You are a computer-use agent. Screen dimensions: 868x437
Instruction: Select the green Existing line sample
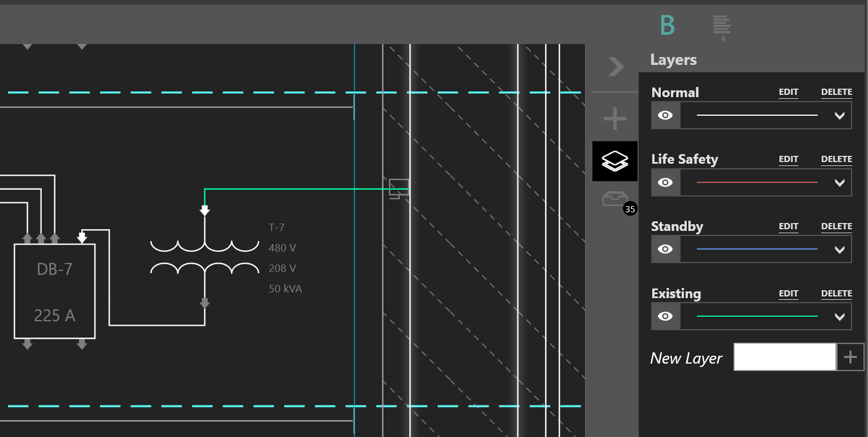pos(757,316)
